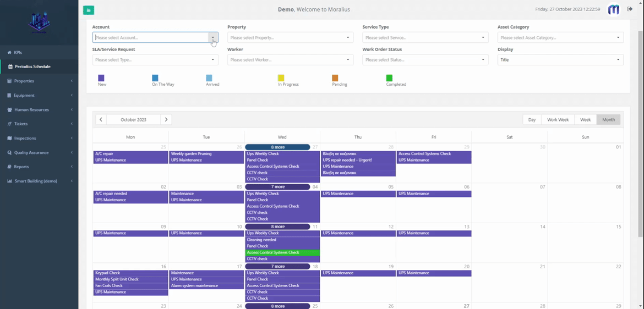Image resolution: width=644 pixels, height=309 pixels.
Task: Open Smart Building (demo) in sidebar
Action: tap(36, 181)
